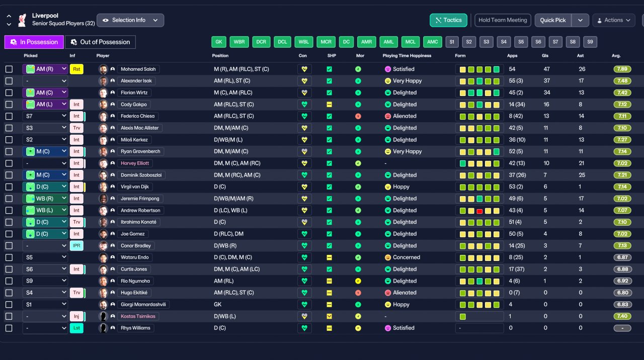Open S1 picked dropdown for Giorgi Mamardashvili
This screenshot has height=360, width=644.
coord(45,305)
